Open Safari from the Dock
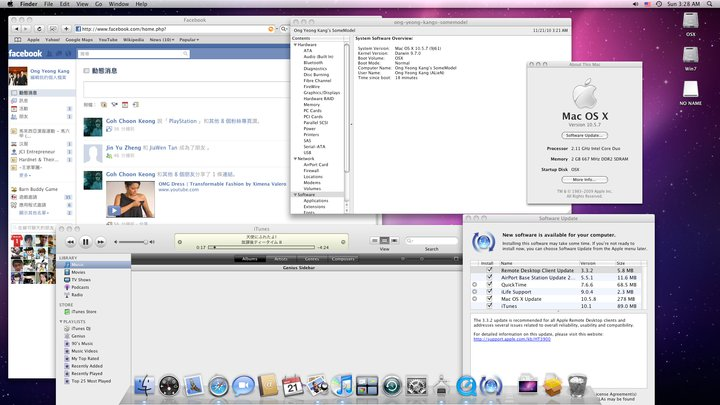Screen dimensions: 720x405 pos(219,386)
